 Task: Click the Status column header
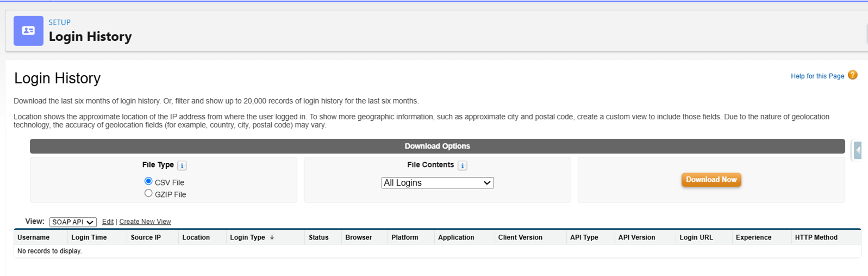click(319, 237)
